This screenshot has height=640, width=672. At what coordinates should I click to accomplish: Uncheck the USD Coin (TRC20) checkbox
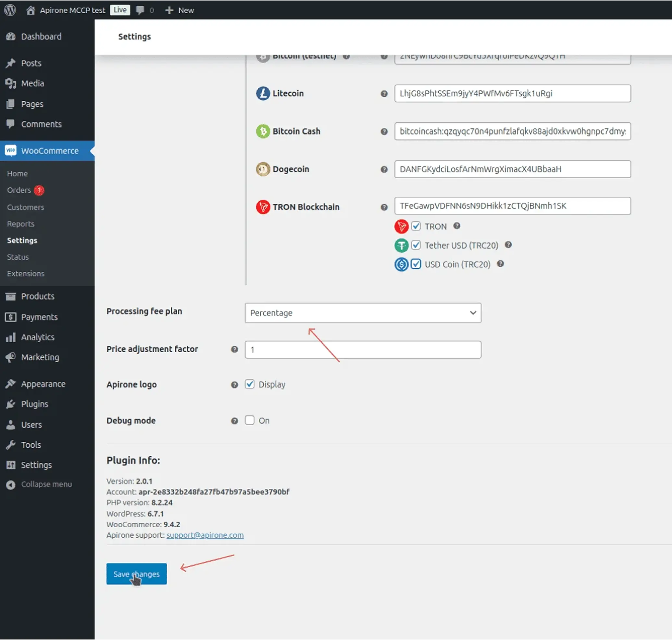point(416,264)
